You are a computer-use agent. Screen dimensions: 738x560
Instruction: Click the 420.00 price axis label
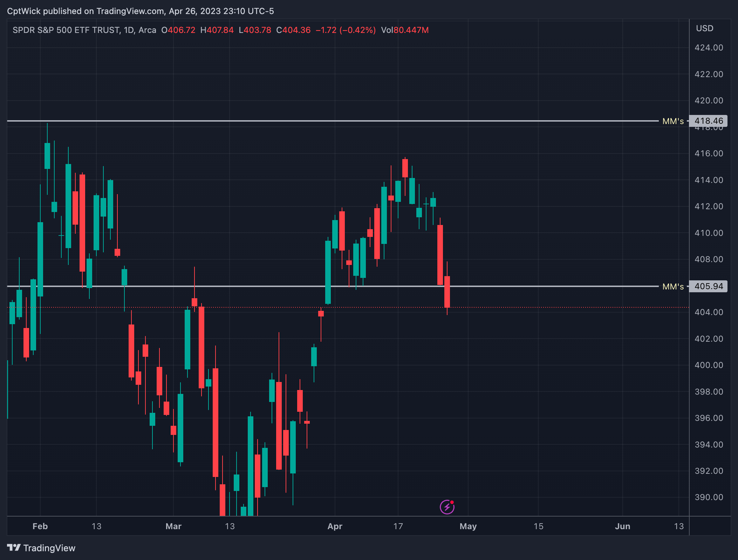[x=709, y=101]
